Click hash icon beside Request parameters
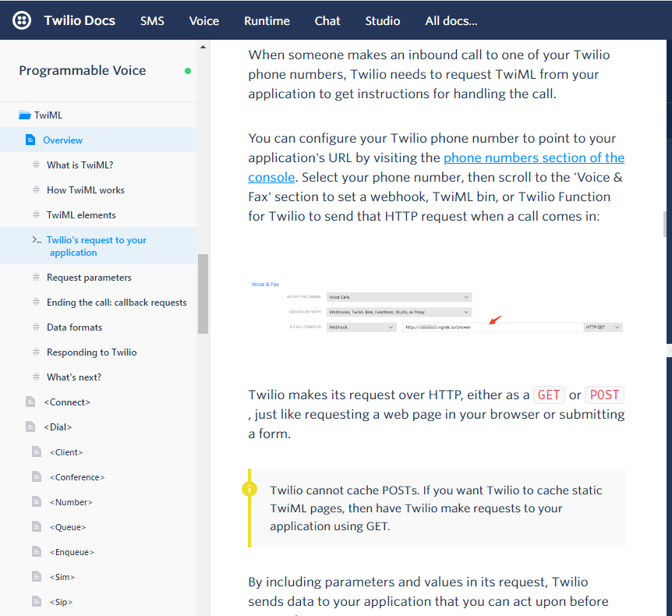672x616 pixels. [37, 277]
